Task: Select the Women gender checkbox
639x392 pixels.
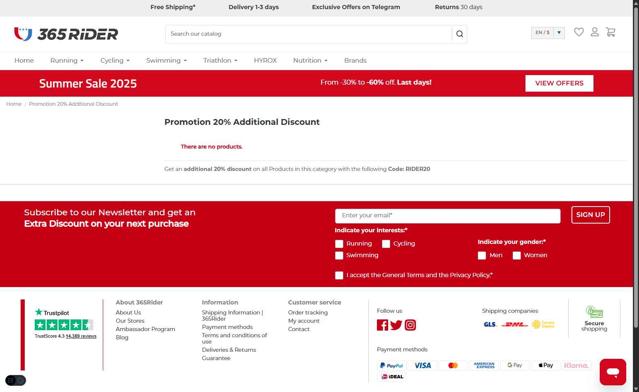Action: [517, 255]
